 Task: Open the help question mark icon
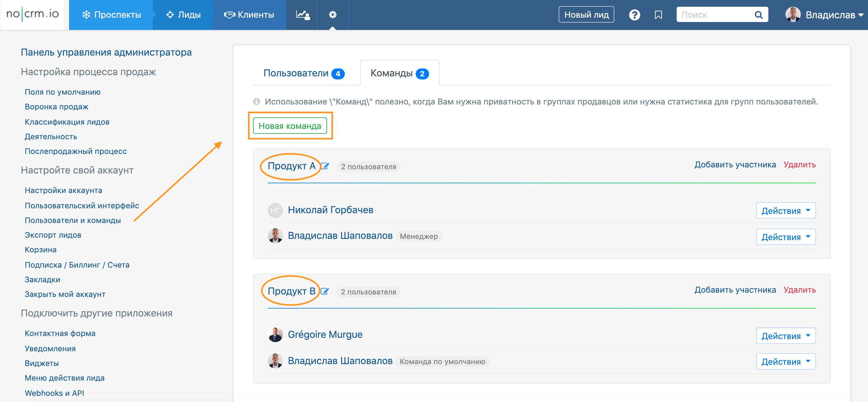(x=634, y=15)
